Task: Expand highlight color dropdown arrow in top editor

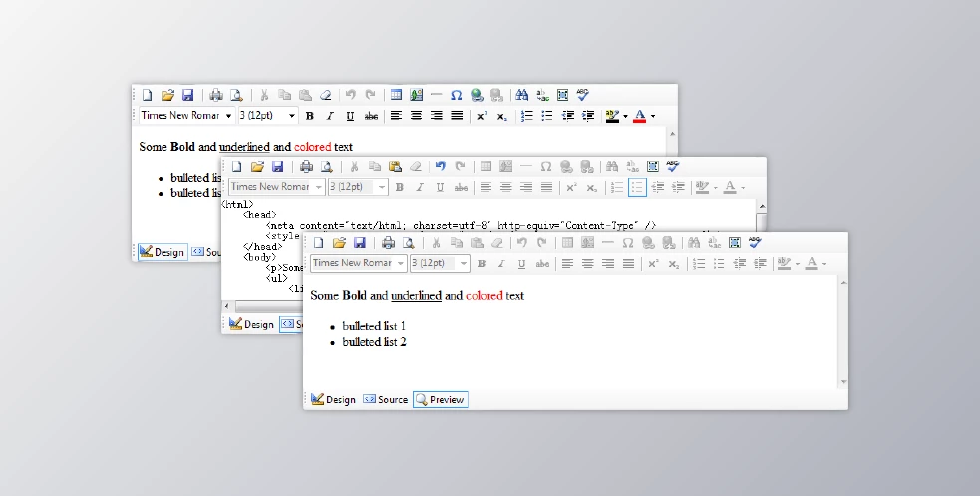Action: (625, 116)
